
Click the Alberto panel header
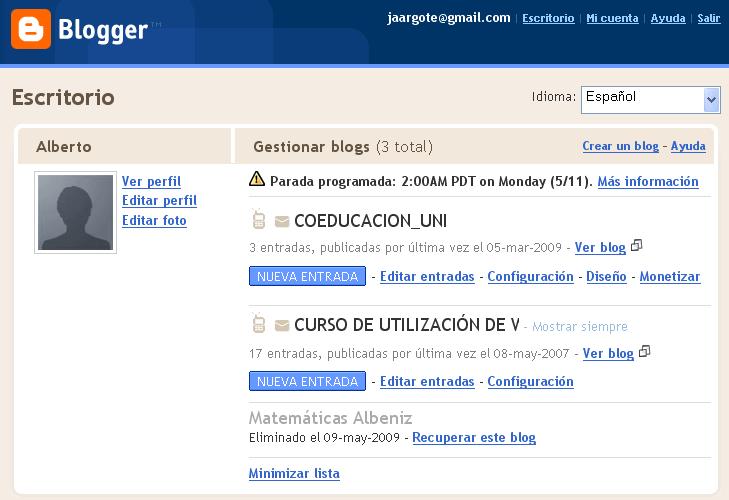pos(64,147)
